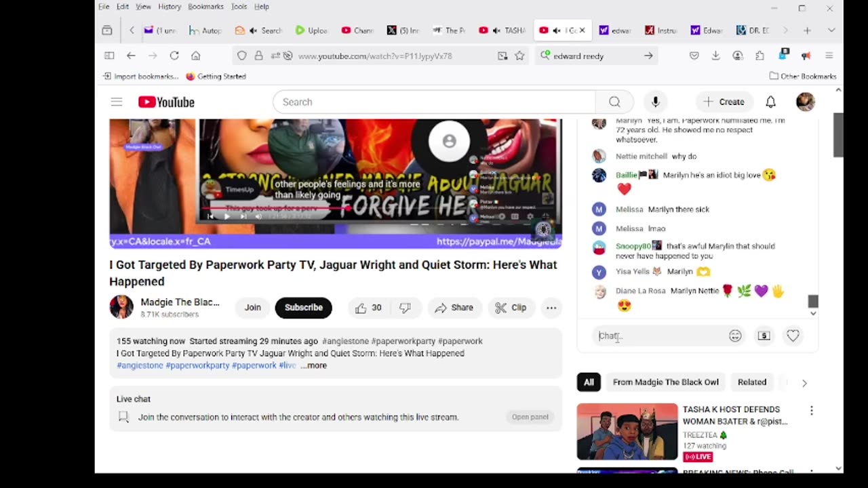Click live chat scrollbar down arrow
Viewport: 868px width, 488px height.
coord(813,313)
